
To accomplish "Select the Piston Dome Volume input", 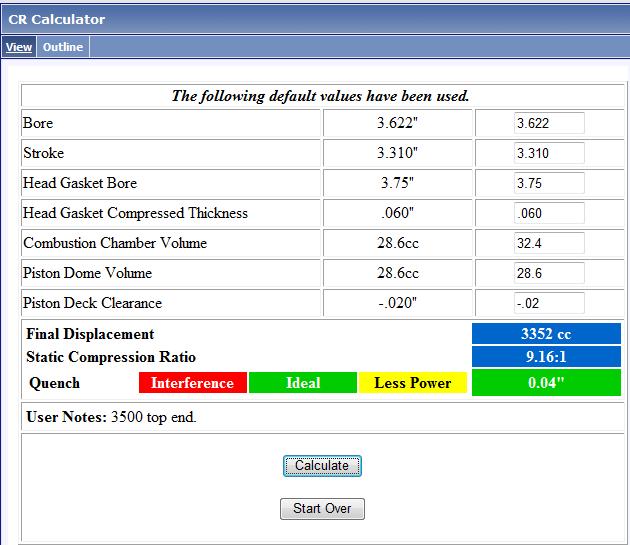I will pos(548,273).
